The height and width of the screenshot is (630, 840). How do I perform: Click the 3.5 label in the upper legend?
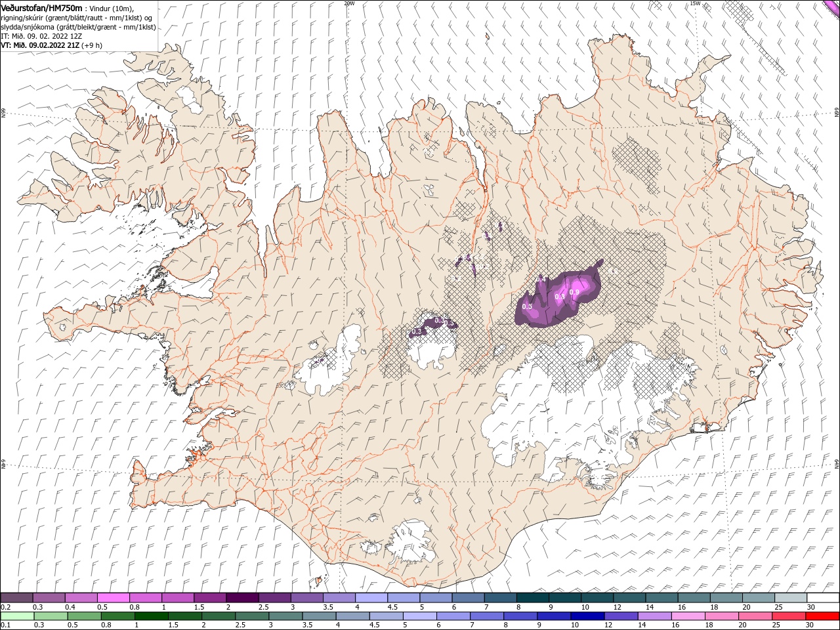coord(327,607)
